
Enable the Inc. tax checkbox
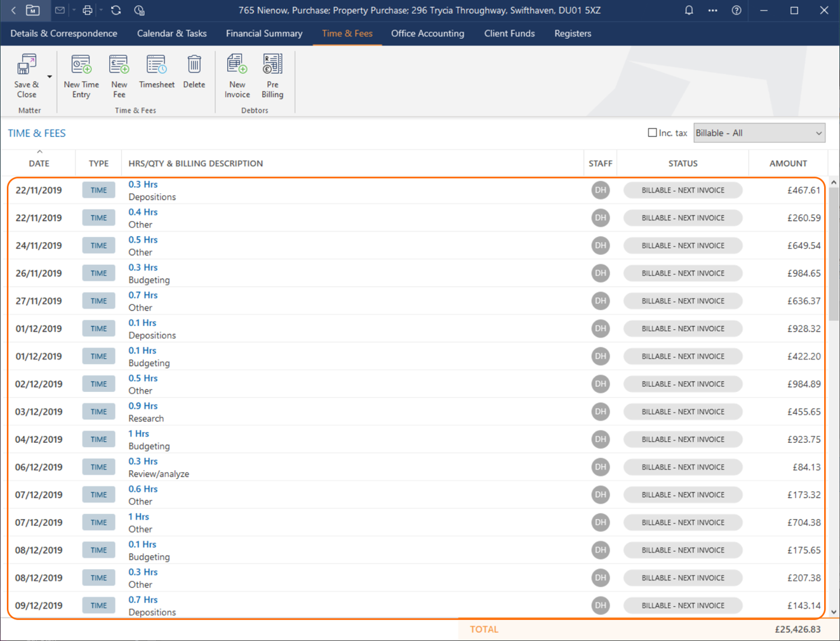[x=652, y=133]
